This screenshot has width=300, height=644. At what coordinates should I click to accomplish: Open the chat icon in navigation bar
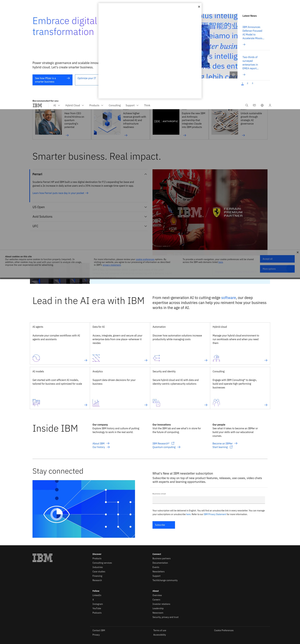(x=254, y=105)
